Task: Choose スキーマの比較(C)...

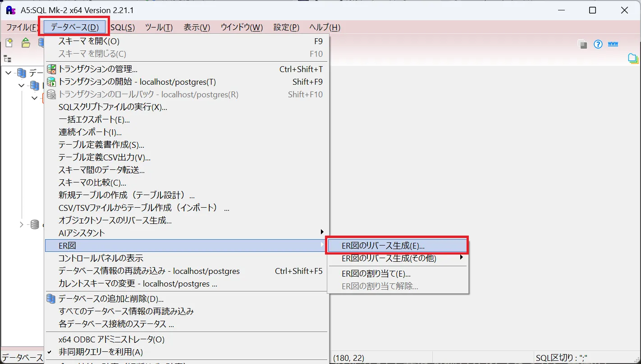Action: point(187,183)
